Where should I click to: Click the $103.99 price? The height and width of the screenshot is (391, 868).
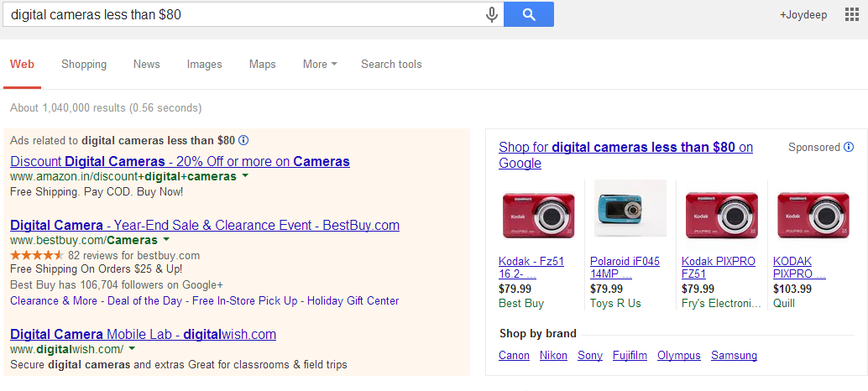pos(792,289)
